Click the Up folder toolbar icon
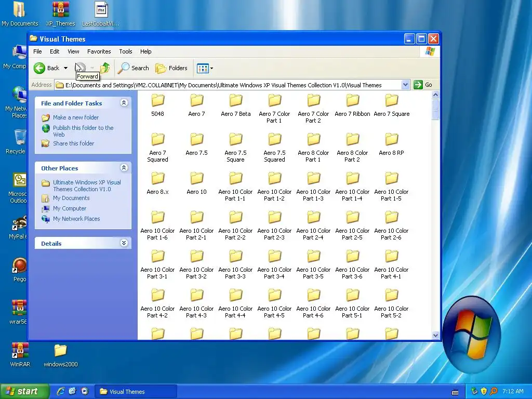The image size is (532, 399). 105,68
